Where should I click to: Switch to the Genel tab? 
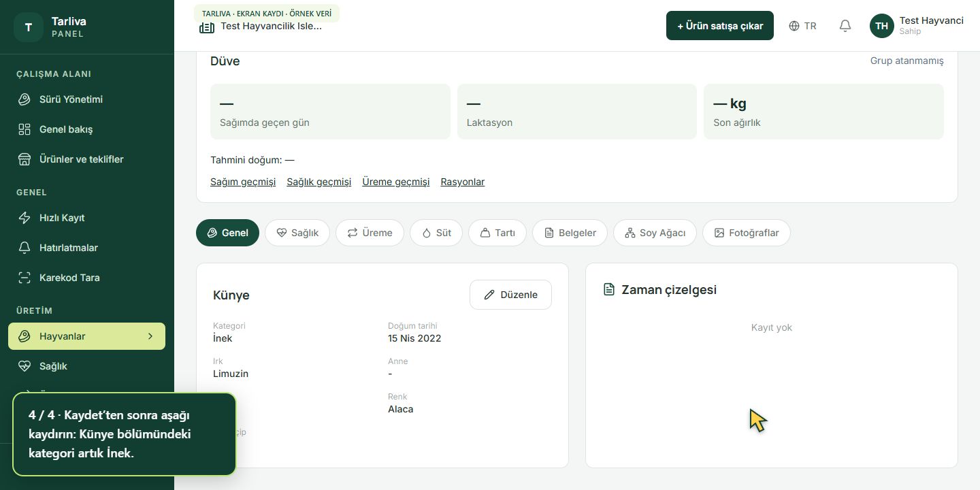(x=228, y=233)
